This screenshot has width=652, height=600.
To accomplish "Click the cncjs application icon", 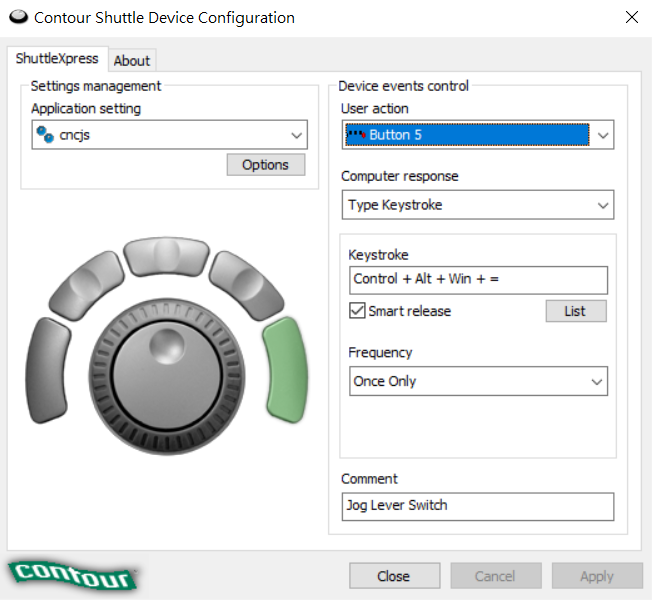I will (44, 135).
